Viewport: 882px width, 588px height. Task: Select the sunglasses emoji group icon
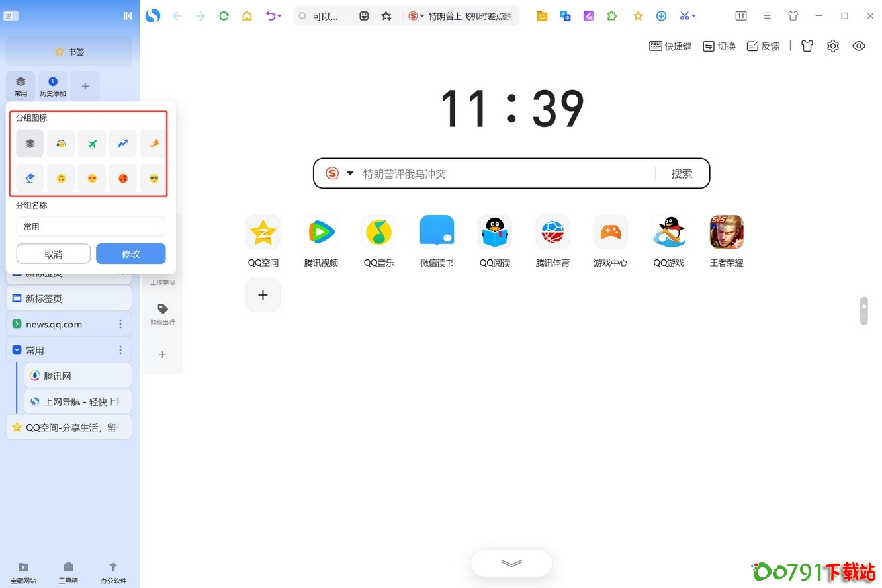click(154, 178)
